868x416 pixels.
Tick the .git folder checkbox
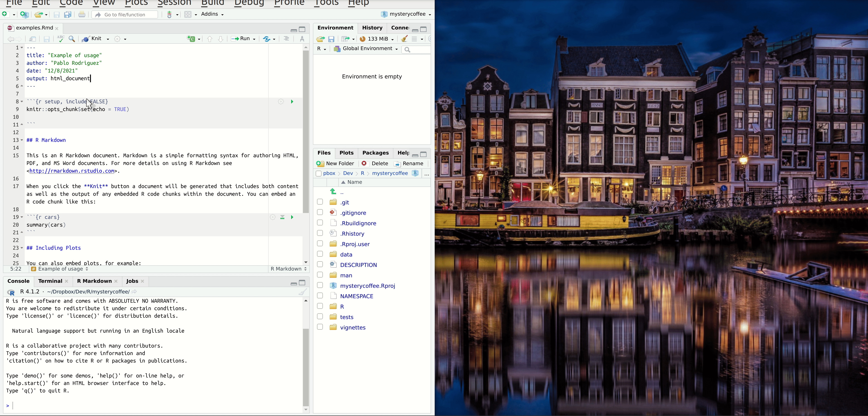(x=320, y=202)
